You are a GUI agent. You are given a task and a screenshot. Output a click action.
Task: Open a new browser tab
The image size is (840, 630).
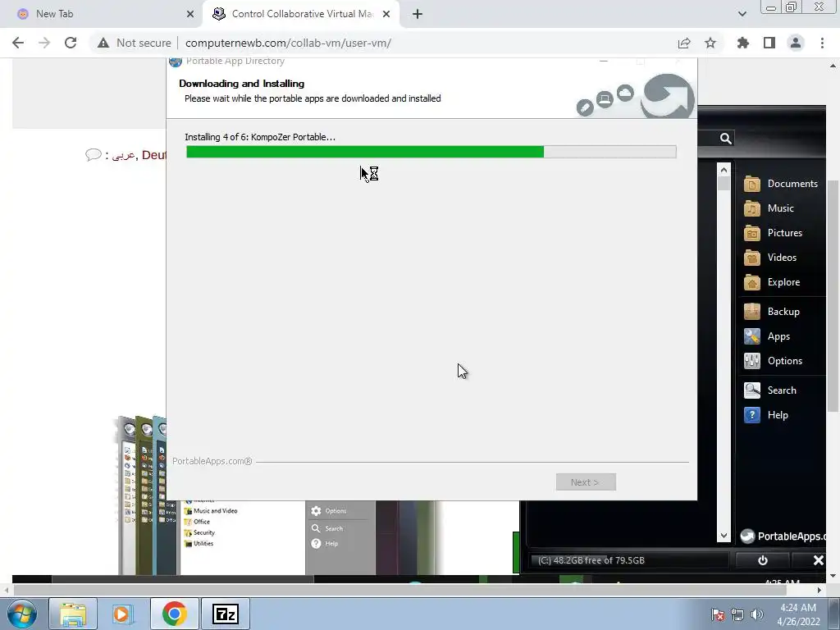(418, 14)
